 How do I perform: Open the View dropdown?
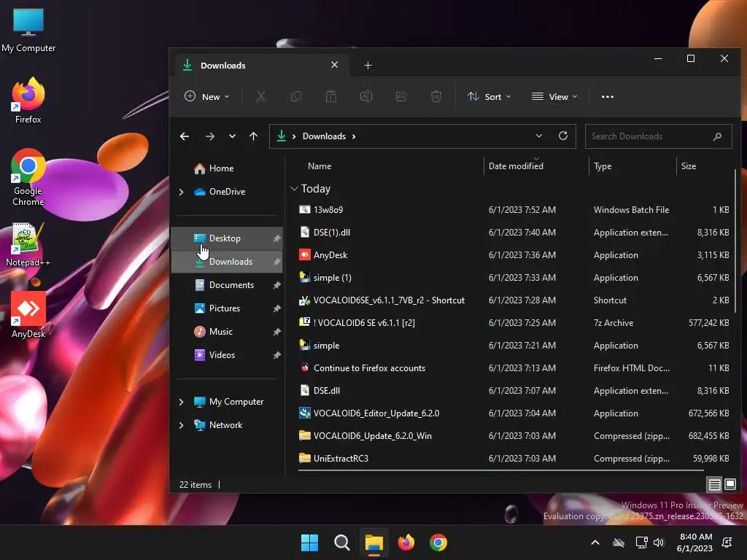click(554, 97)
